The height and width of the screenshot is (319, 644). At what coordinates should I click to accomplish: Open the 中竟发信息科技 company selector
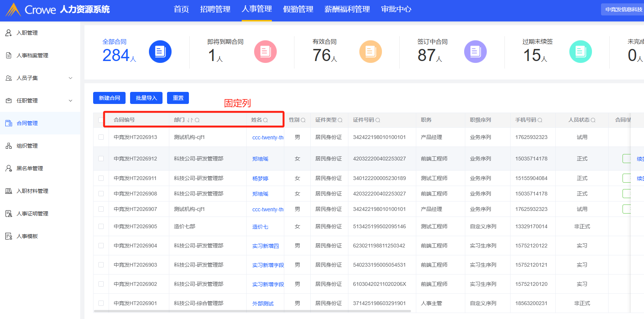(623, 9)
